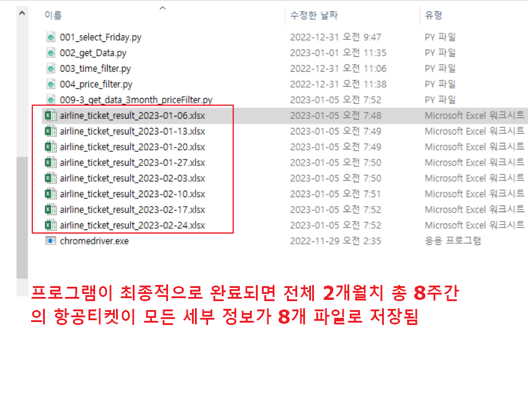Click the 003_time_filter.py file icon
The image size is (528, 420).
pyautogui.click(x=50, y=68)
